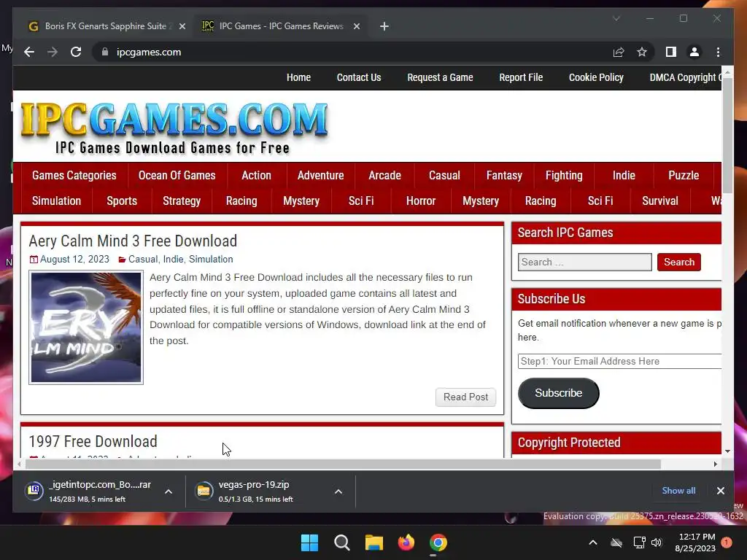The height and width of the screenshot is (560, 747).
Task: Open the Strategy category
Action: [x=182, y=201]
